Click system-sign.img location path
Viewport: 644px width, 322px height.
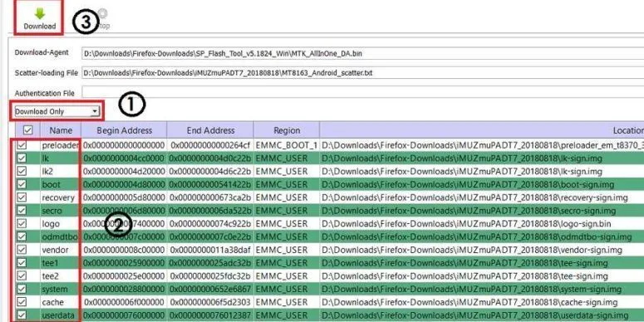click(471, 289)
